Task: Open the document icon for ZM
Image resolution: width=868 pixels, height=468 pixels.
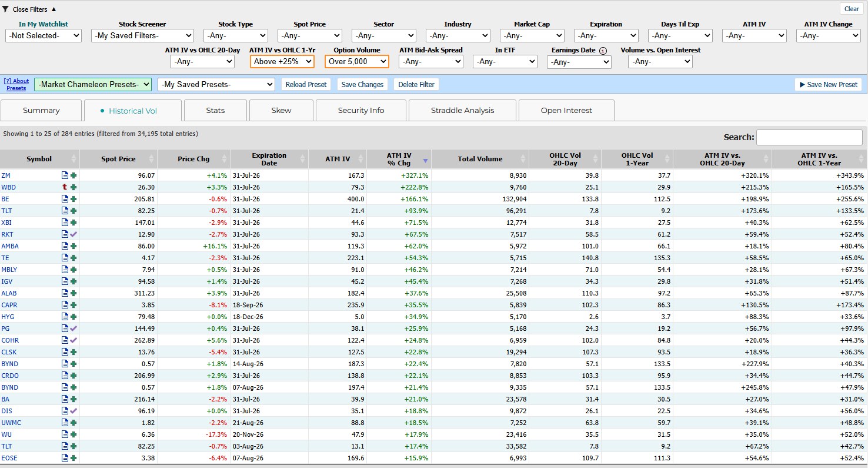Action: [x=65, y=175]
